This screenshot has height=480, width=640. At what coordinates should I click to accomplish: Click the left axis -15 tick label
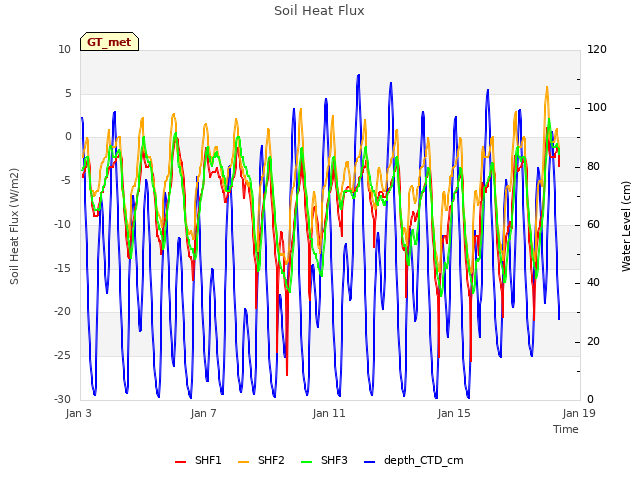[x=63, y=269]
